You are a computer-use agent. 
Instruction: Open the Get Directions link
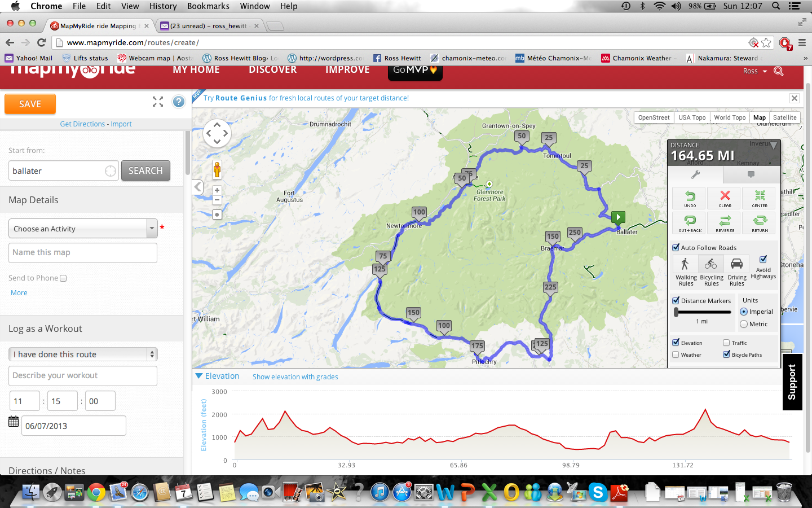(x=82, y=124)
